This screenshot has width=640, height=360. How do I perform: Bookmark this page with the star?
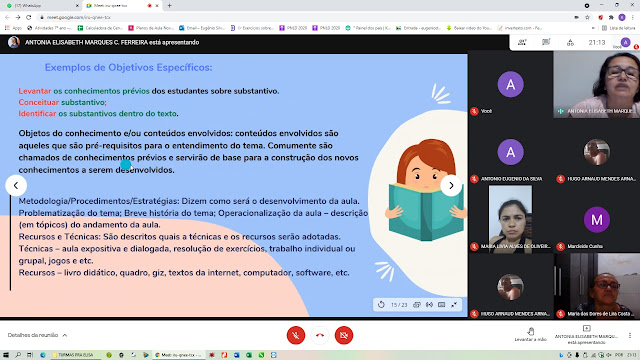587,18
